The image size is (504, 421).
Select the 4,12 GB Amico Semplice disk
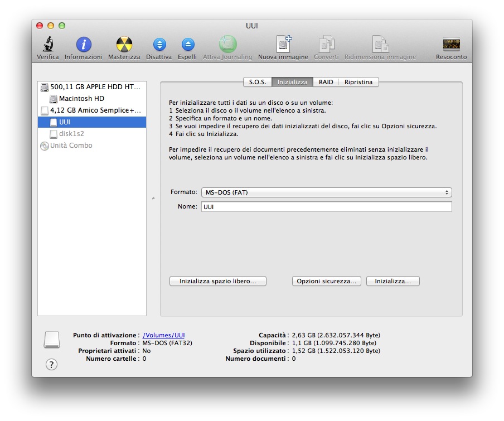coord(92,110)
